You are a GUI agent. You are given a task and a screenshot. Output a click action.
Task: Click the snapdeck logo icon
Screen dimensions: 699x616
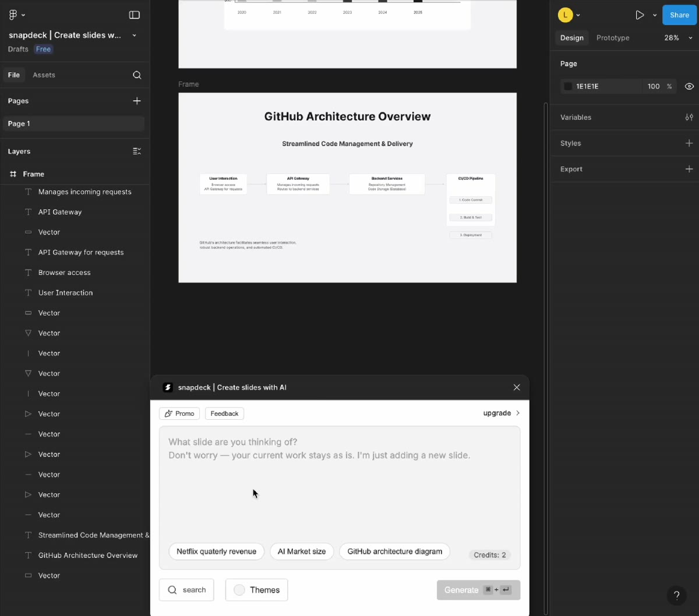click(168, 387)
